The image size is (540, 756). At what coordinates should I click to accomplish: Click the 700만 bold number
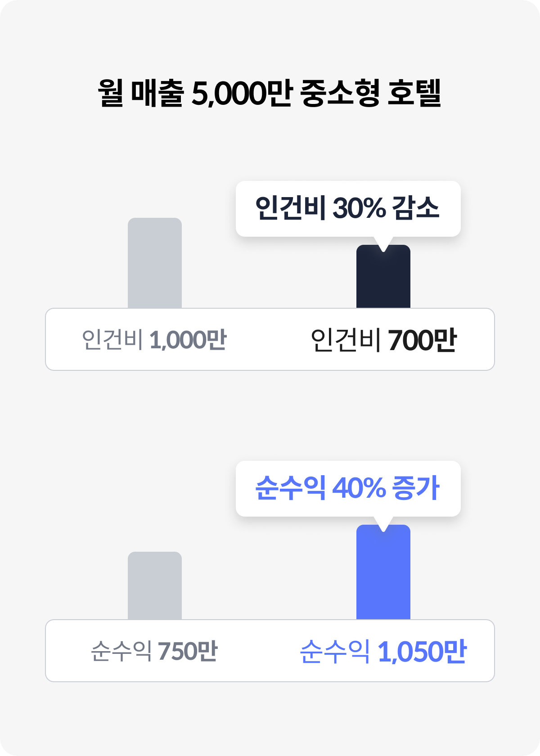pos(423,340)
